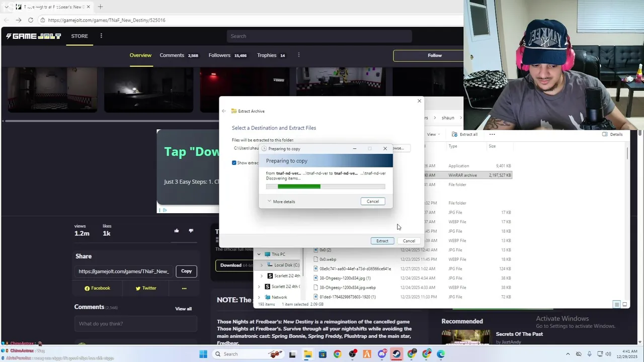Switch to the Trophies tab
The image size is (644, 362).
(271, 55)
